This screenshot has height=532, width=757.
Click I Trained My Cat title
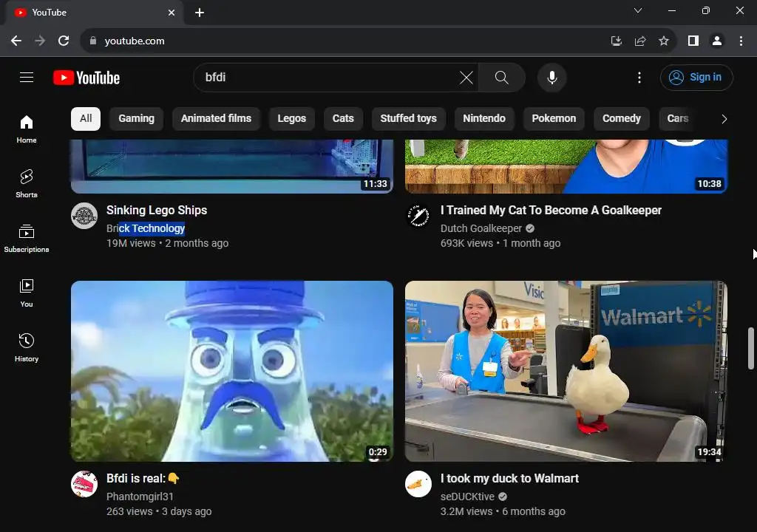point(551,211)
